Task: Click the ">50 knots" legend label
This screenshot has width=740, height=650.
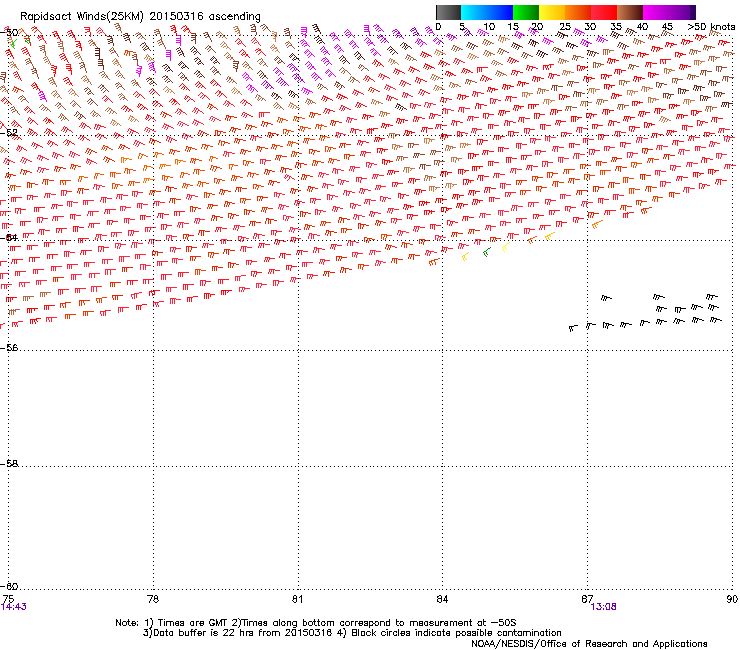Action: tap(711, 27)
